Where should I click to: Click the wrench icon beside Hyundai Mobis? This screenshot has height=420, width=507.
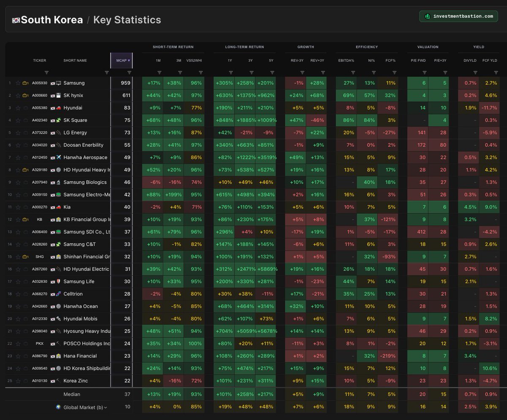[59, 319]
